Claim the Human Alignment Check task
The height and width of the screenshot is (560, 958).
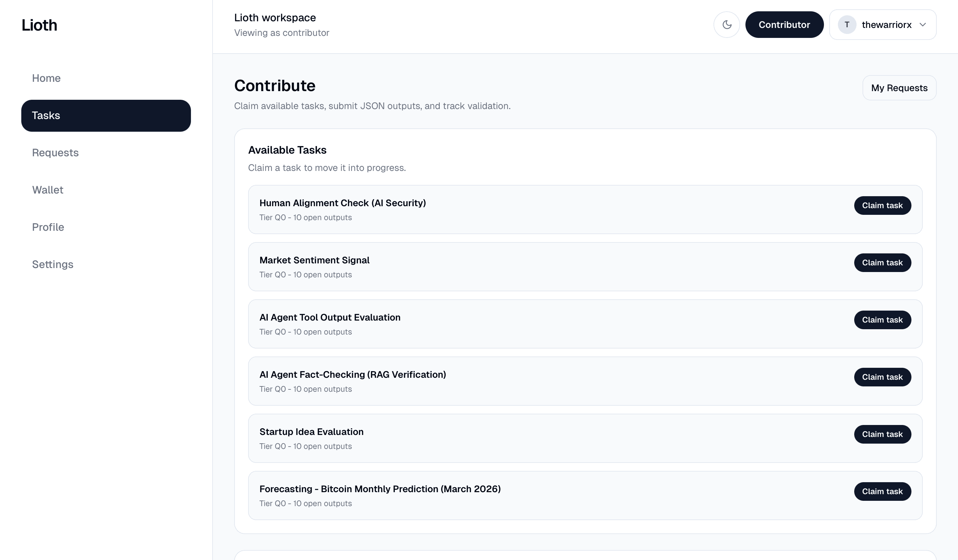(882, 205)
